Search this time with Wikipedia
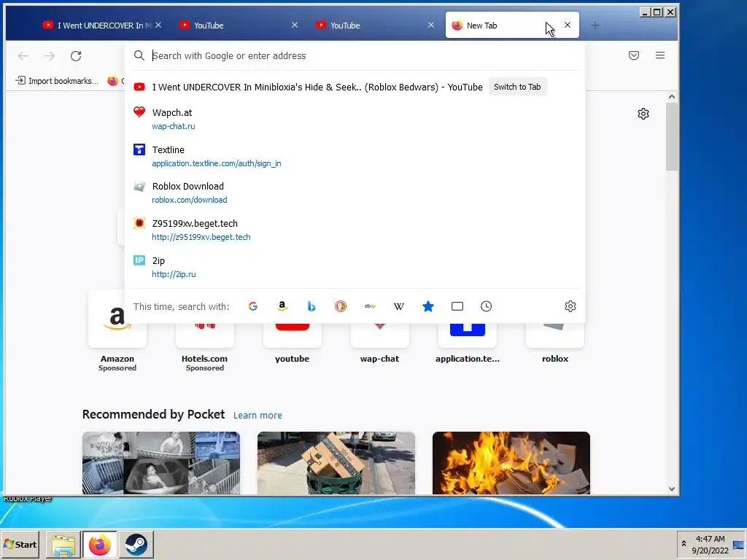747x560 pixels. pyautogui.click(x=399, y=306)
